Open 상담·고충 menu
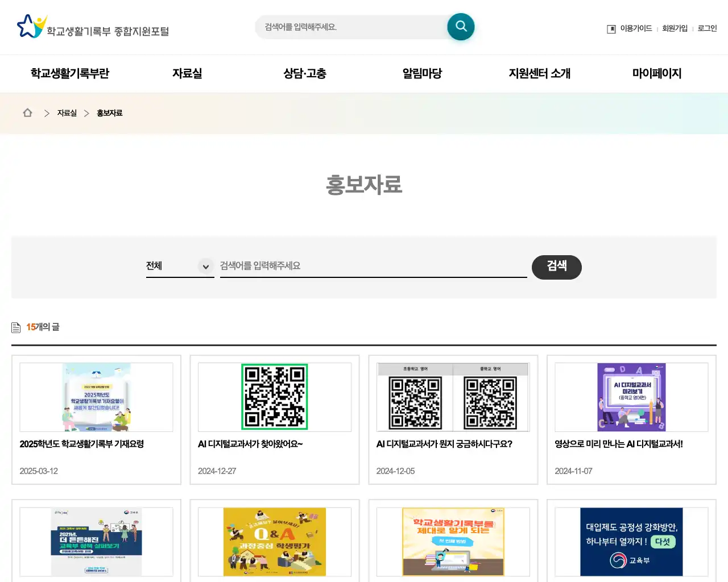This screenshot has height=582, width=728. tap(305, 73)
